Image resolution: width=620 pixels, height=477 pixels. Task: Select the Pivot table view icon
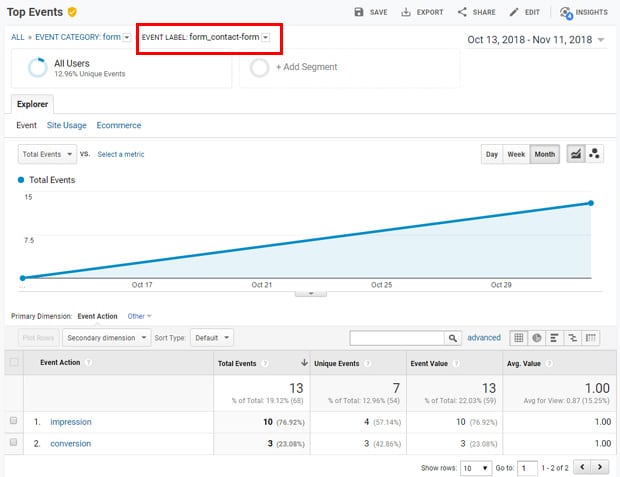(591, 338)
